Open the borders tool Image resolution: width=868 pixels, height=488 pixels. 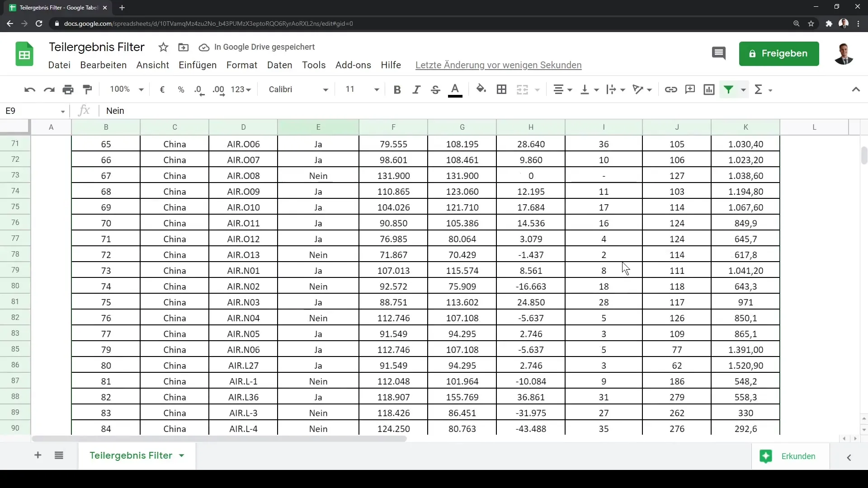point(501,89)
